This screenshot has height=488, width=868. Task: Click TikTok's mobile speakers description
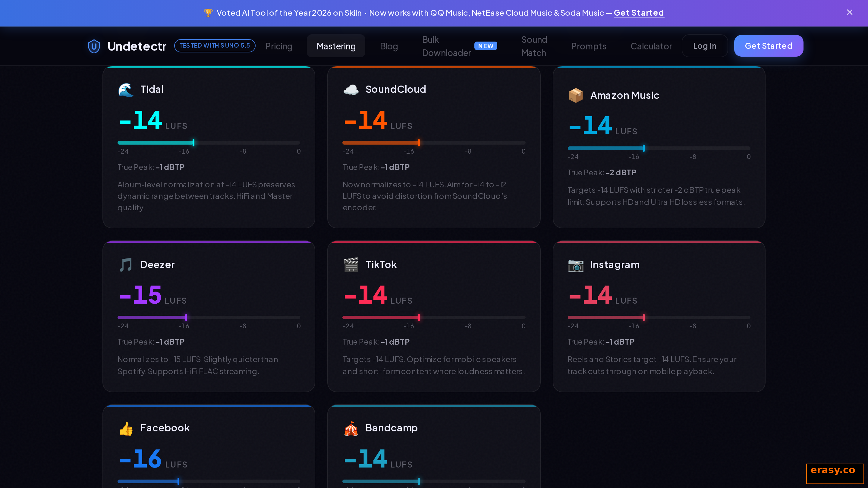pos(434,365)
